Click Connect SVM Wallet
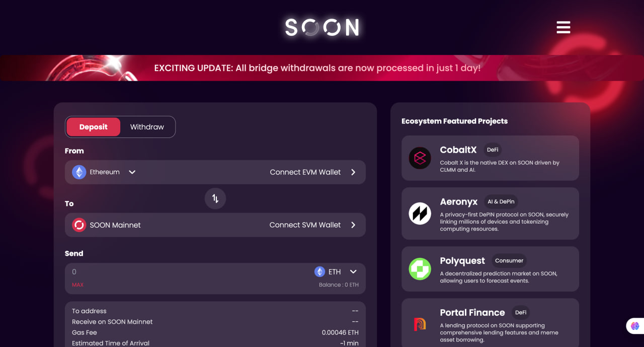Viewport: 644px width, 347px height. click(305, 225)
